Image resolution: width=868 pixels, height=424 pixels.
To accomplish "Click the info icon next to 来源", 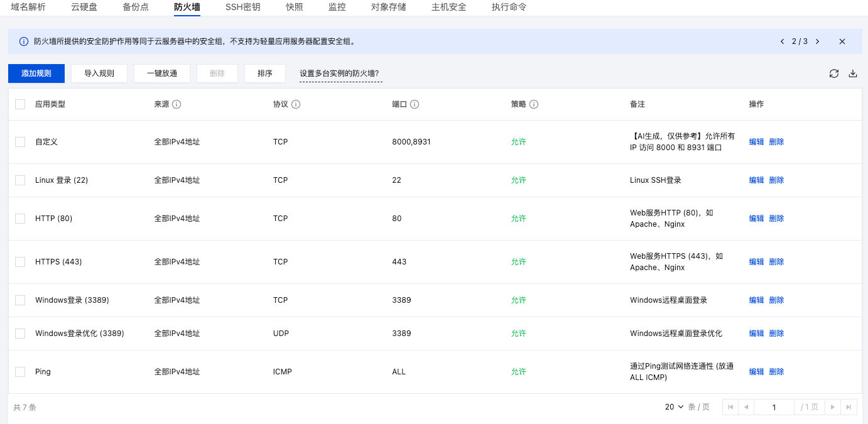I will tap(176, 104).
